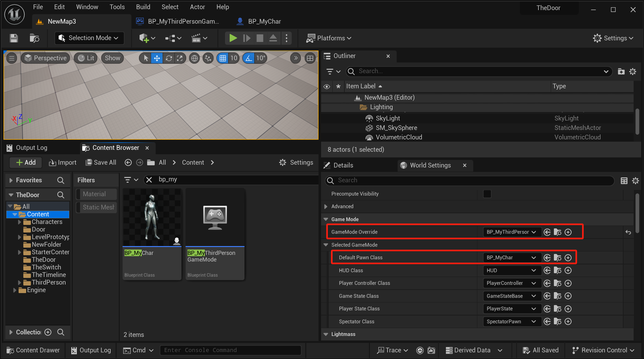The image size is (644, 359).
Task: Click Import in Content Browser
Action: 62,162
